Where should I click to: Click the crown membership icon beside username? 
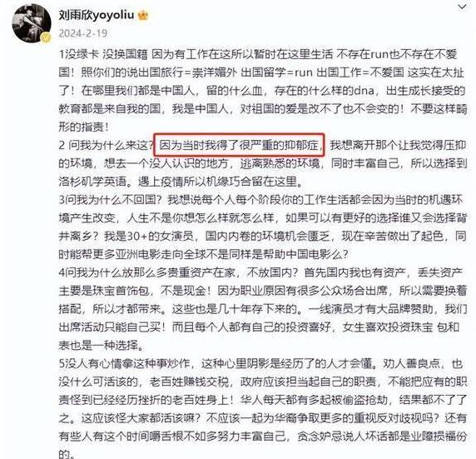pyautogui.click(x=143, y=15)
